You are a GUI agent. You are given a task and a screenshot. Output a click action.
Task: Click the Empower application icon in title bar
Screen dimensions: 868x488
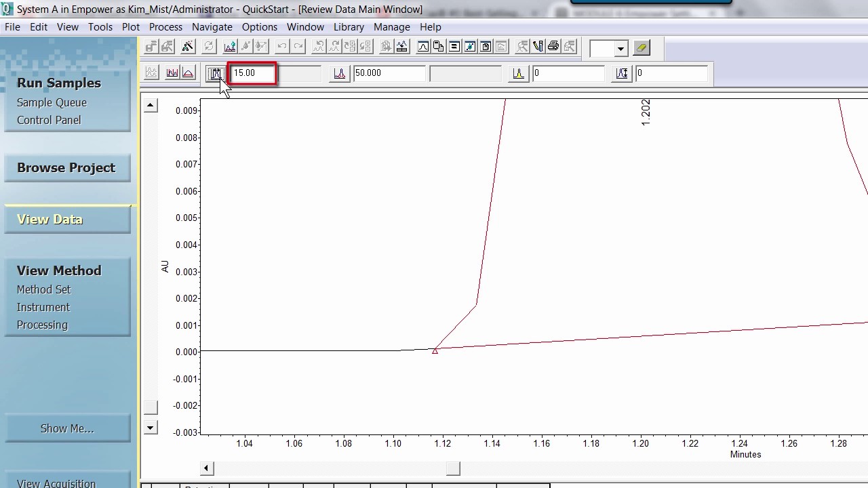click(7, 9)
